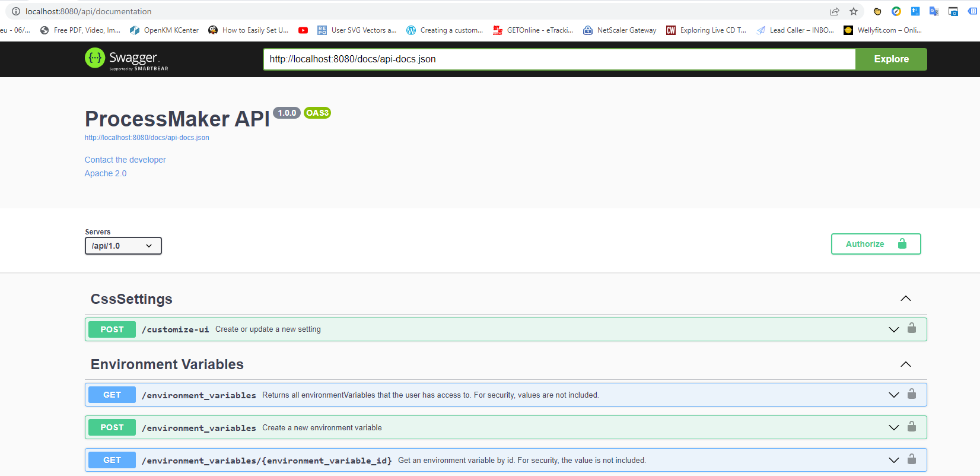Viewport: 980px width, 476px height.
Task: Expand POST /customize-ui chevron
Action: 893,329
